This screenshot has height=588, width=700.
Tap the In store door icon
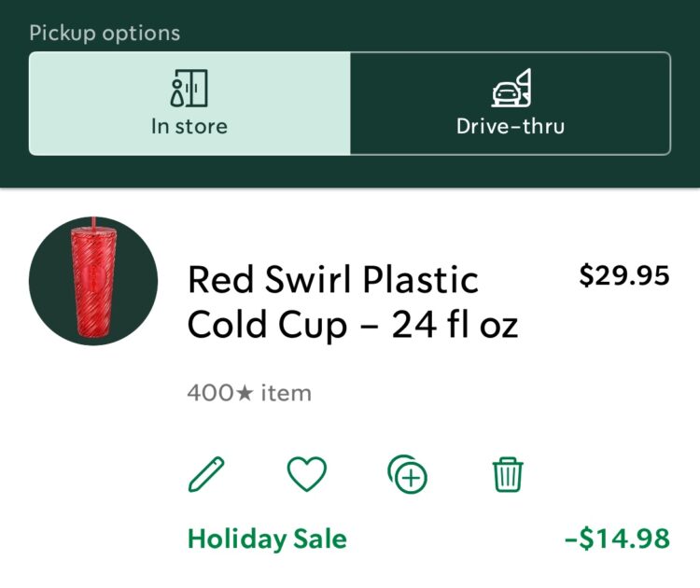(x=189, y=89)
